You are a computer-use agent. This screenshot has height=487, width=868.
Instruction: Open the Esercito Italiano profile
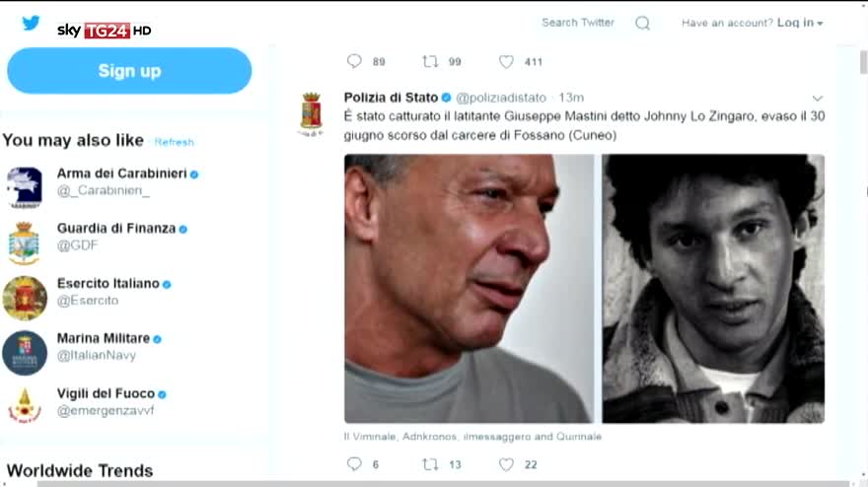[108, 283]
